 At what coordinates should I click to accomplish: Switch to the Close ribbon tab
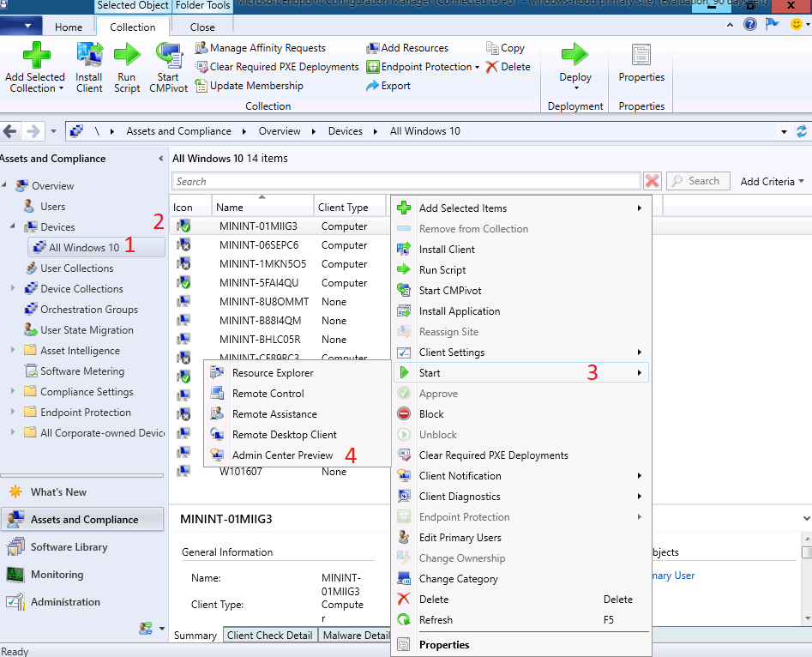coord(202,27)
